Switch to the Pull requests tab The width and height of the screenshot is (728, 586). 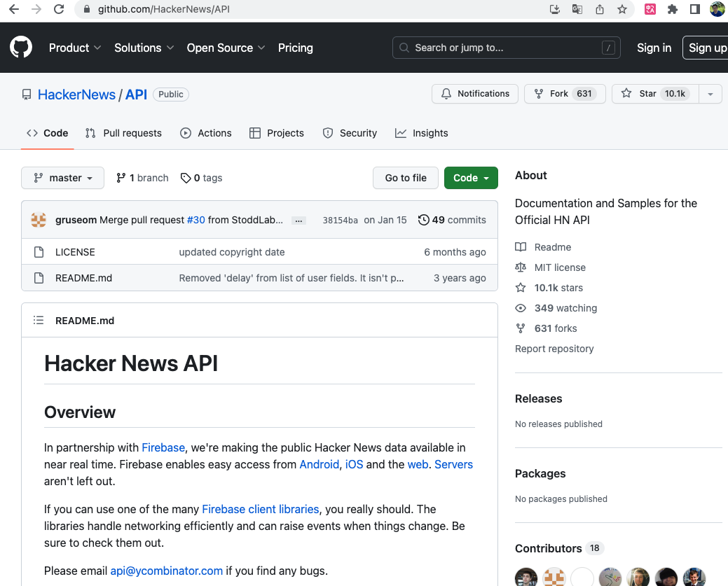point(123,133)
